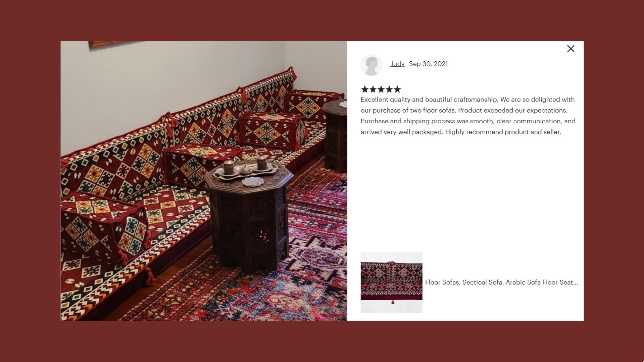Click the red tassel in the product thumbnail
Screen dimensions: 644x362
[393, 302]
